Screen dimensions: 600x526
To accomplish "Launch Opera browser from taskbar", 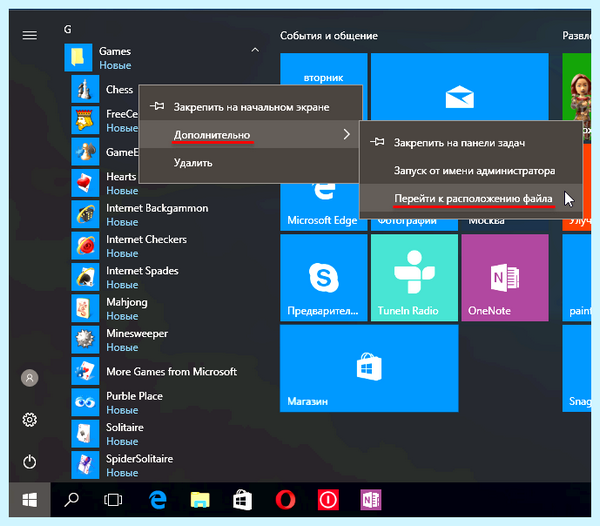I will pos(285,500).
